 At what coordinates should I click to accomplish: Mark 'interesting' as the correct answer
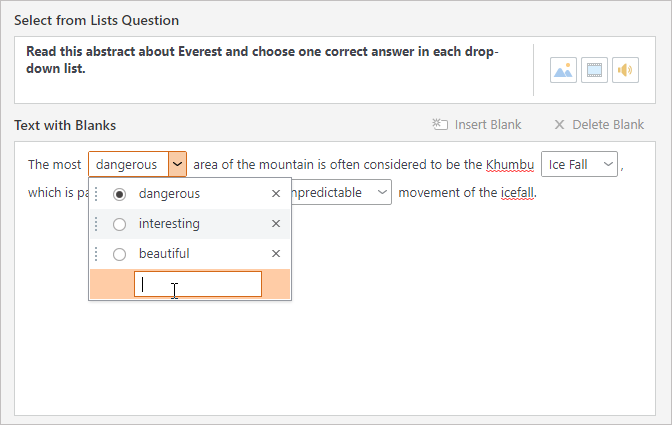pos(120,224)
